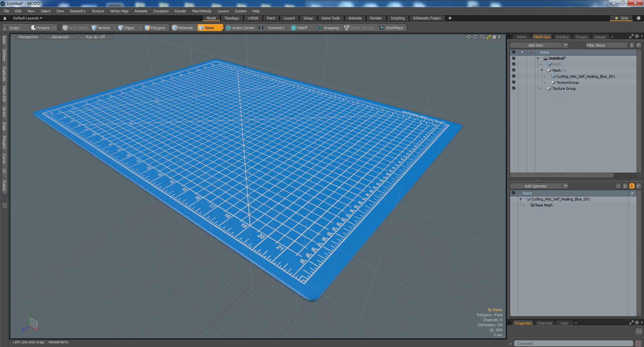Viewport: 644px width, 347px height.
Task: Open the viewport settings gear
Action: [494, 37]
